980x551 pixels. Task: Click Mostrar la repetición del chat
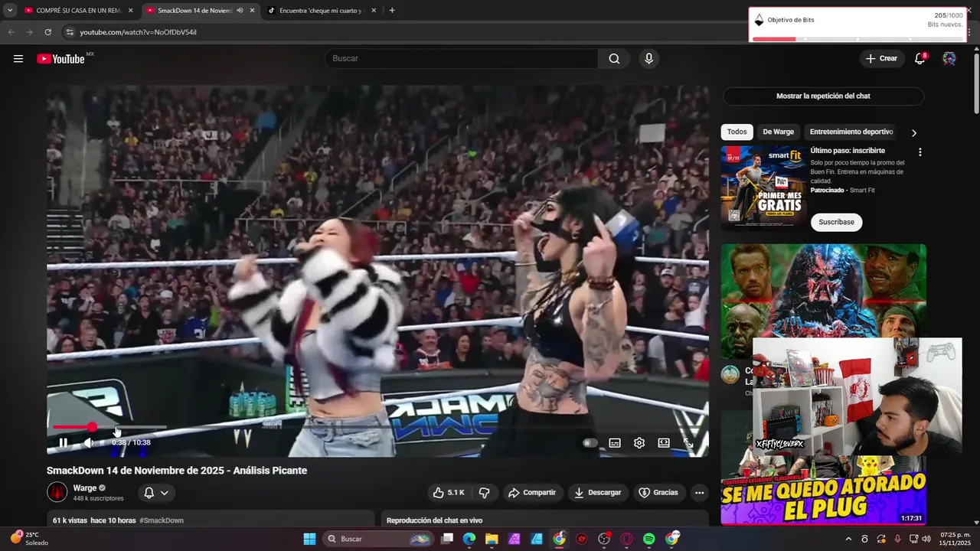click(823, 96)
